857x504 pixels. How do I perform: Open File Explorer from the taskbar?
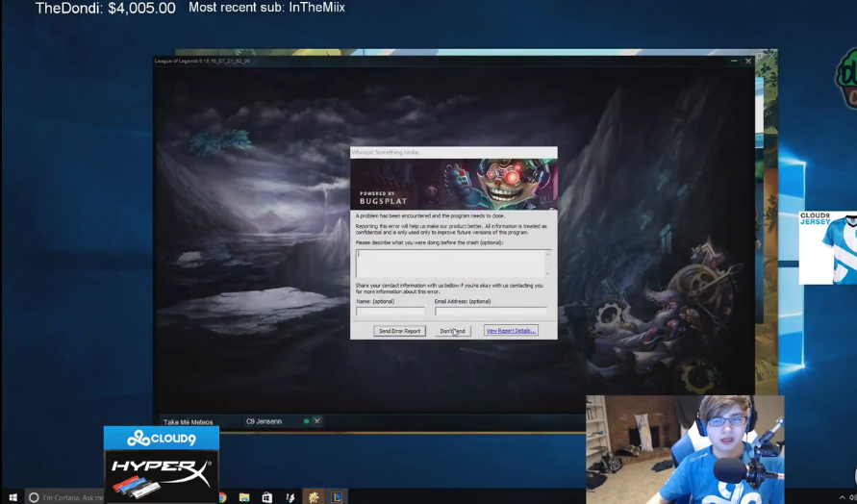point(243,497)
